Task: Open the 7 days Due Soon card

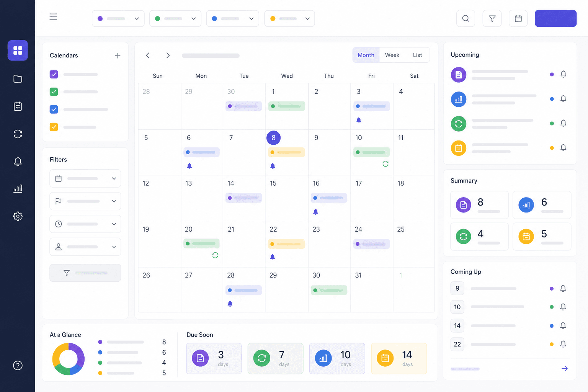Action: click(276, 358)
